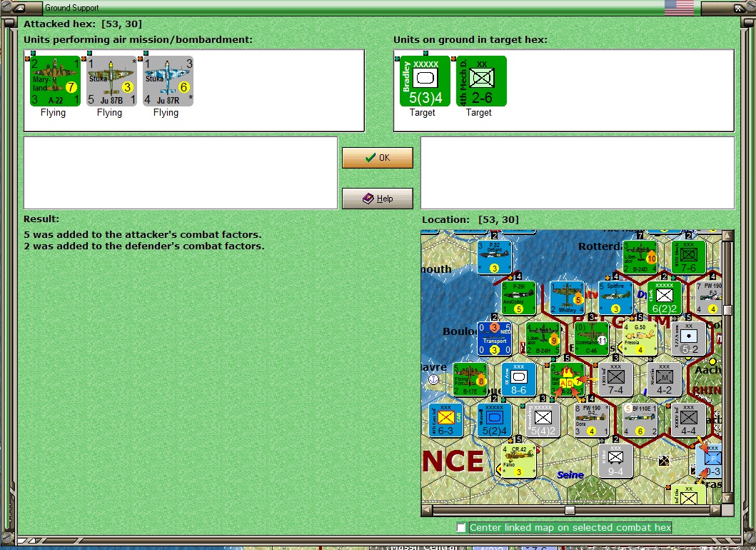Click the map's horizontal scrollbar right arrow
This screenshot has height=550, width=756.
[716, 510]
